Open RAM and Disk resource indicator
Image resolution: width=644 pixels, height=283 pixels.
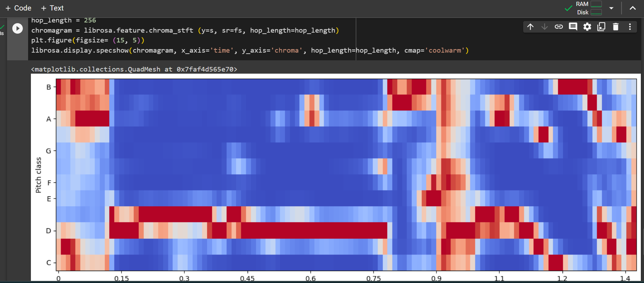(x=589, y=8)
